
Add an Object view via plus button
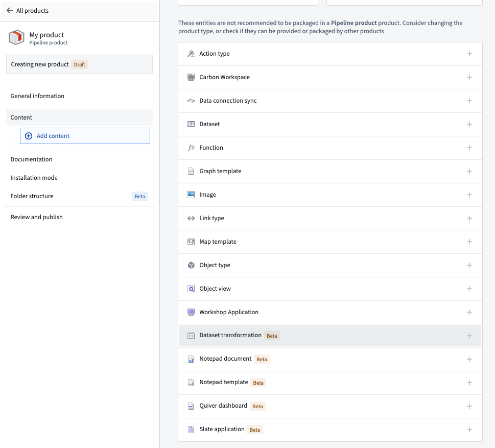tap(469, 289)
